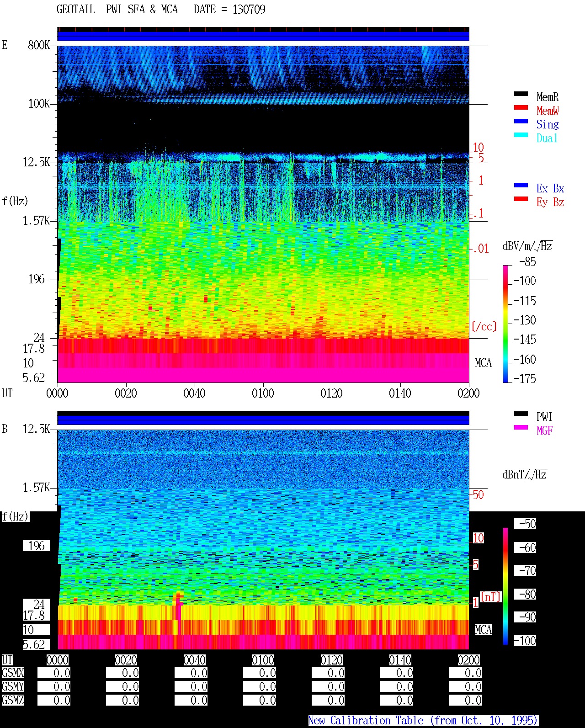Click the electric field color scale bar

pos(505,324)
